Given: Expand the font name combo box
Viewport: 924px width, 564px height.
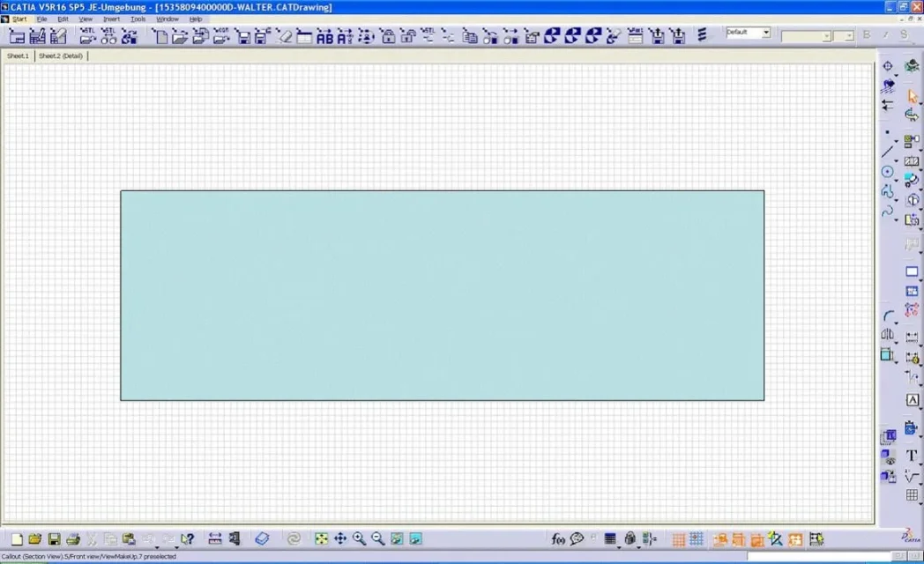Looking at the screenshot, I should click(806, 36).
